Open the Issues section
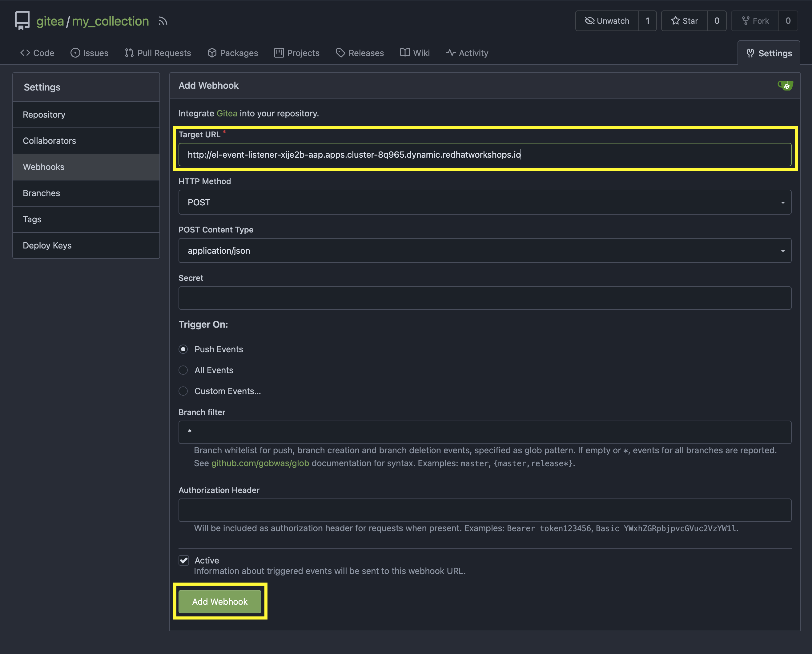This screenshot has height=654, width=812. pos(89,53)
